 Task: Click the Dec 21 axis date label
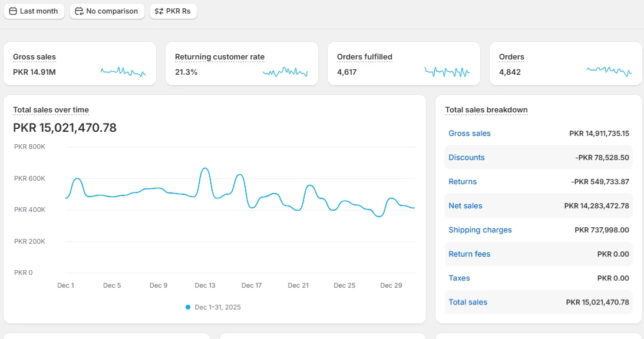tap(298, 285)
